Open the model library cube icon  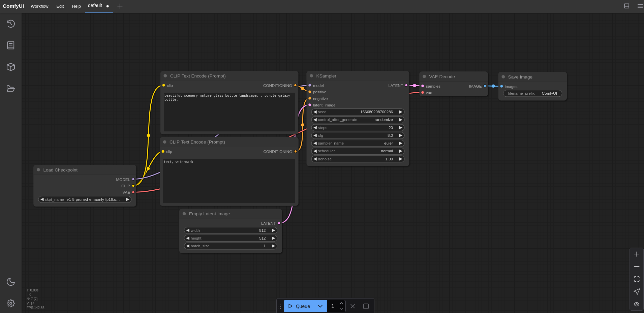(11, 67)
